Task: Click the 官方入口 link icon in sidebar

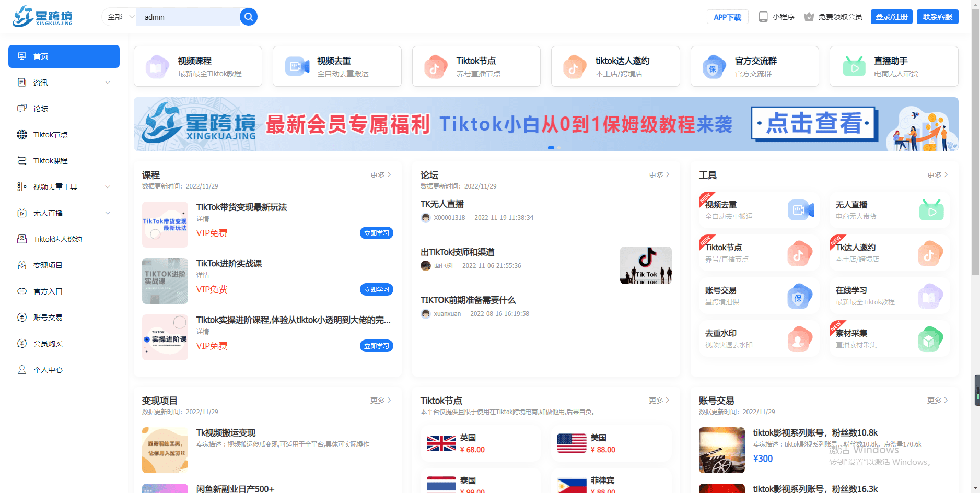Action: pos(22,291)
